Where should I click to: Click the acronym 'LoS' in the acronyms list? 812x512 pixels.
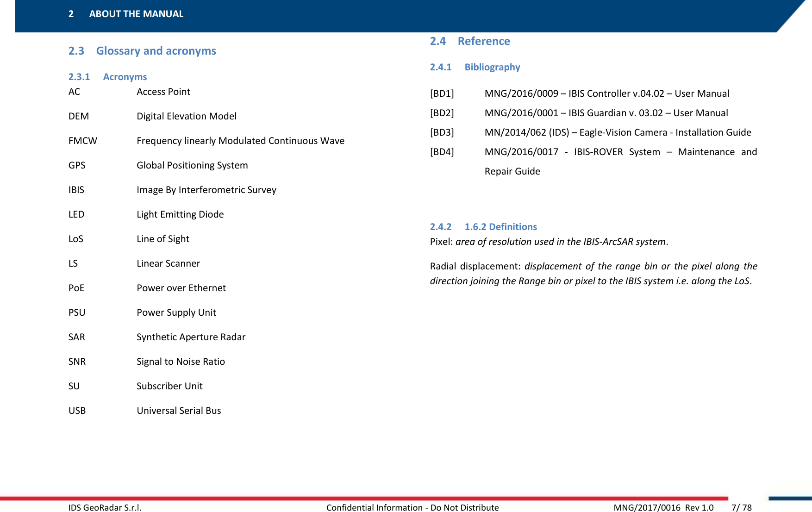click(x=76, y=239)
